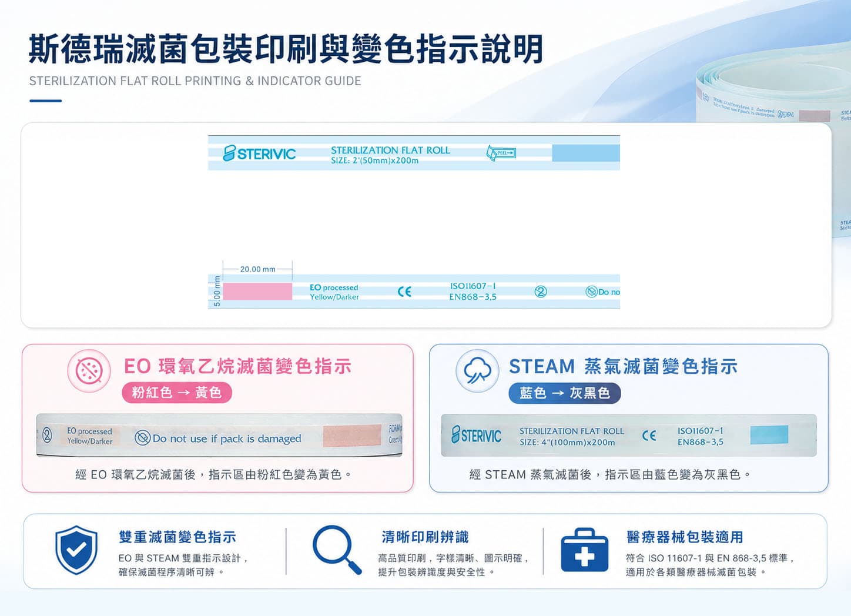Screen dimensions: 851x616
Task: Click the STEAM roll photo thumbnail
Action: tap(629, 436)
